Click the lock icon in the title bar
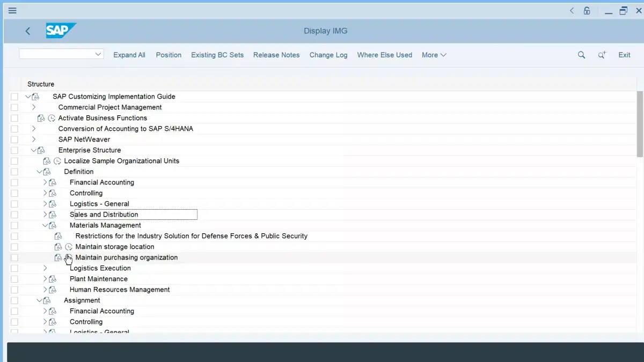This screenshot has height=362, width=644. [587, 10]
